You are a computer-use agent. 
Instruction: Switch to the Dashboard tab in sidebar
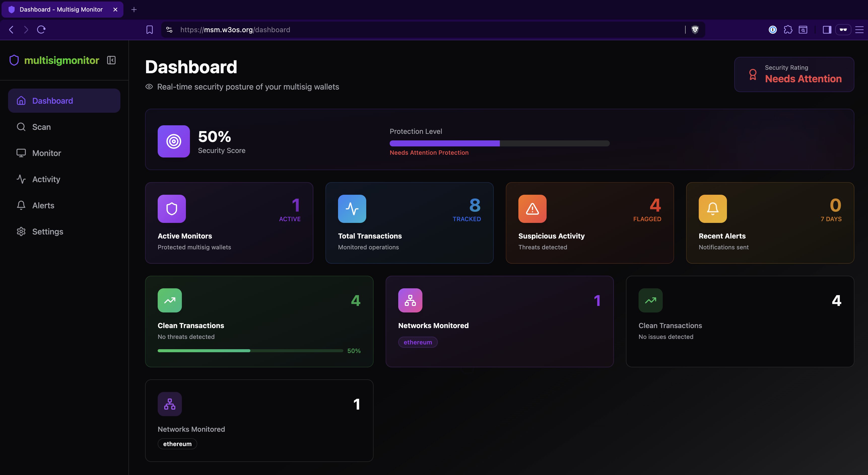point(52,100)
